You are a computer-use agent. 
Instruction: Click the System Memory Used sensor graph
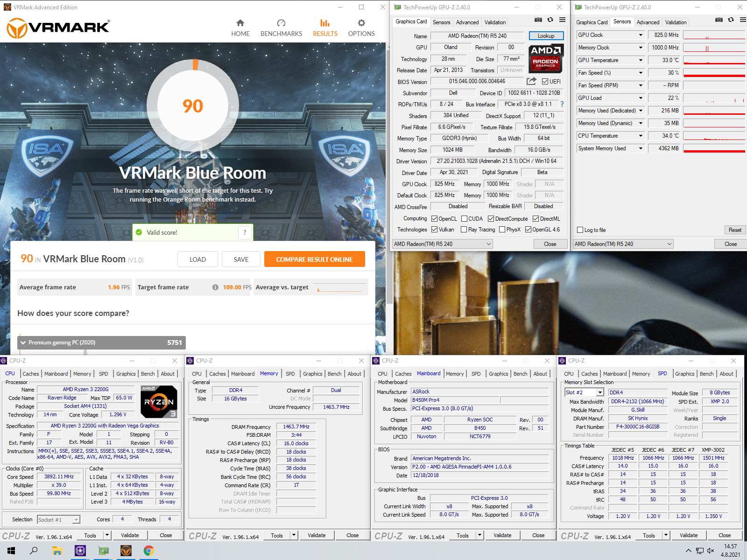point(714,148)
